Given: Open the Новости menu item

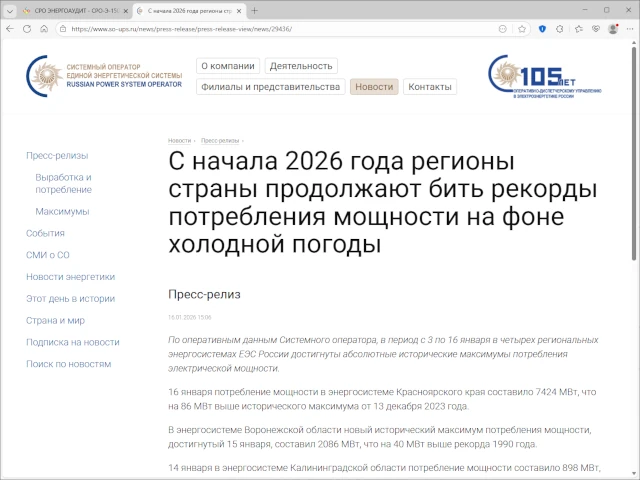Looking at the screenshot, I should [x=374, y=87].
